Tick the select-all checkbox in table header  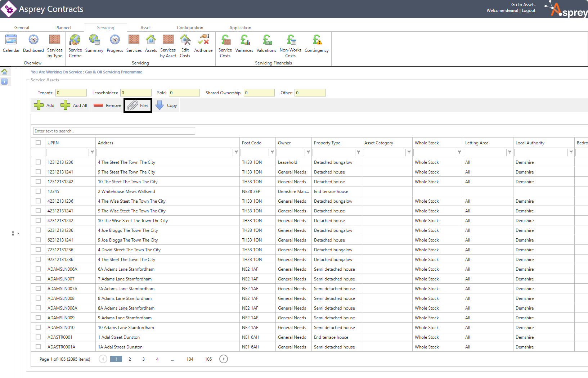tap(38, 143)
